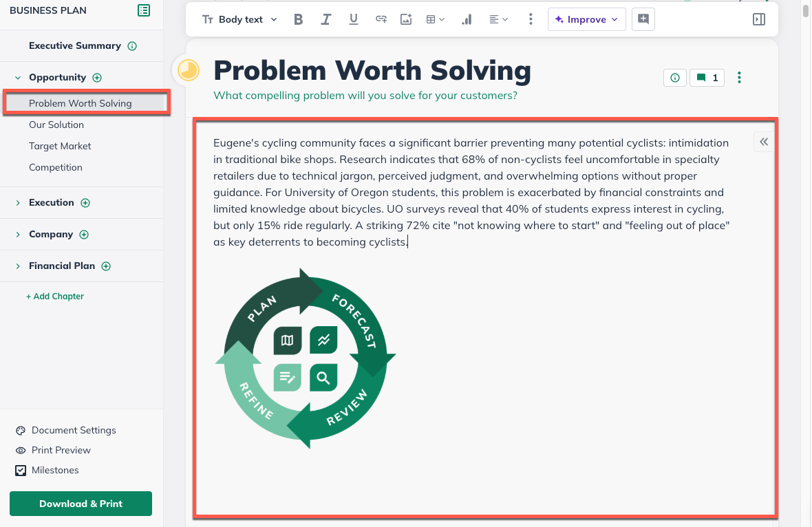Viewport: 812px width, 527px height.
Task: Add a section to Company
Action: [x=84, y=235]
